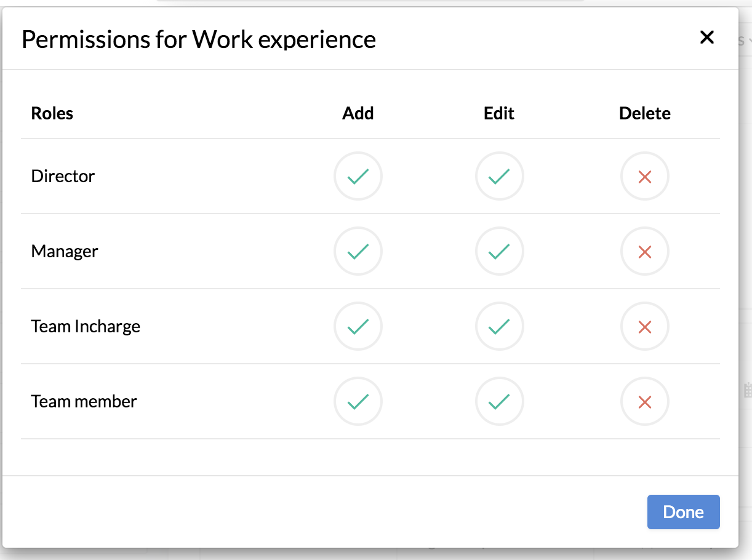The image size is (752, 560).
Task: Toggle Add permission for Team member
Action: pos(358,402)
